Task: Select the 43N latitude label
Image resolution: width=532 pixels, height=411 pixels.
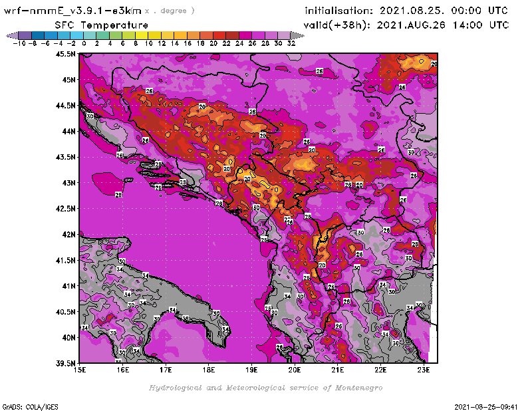Action: pyautogui.click(x=68, y=183)
